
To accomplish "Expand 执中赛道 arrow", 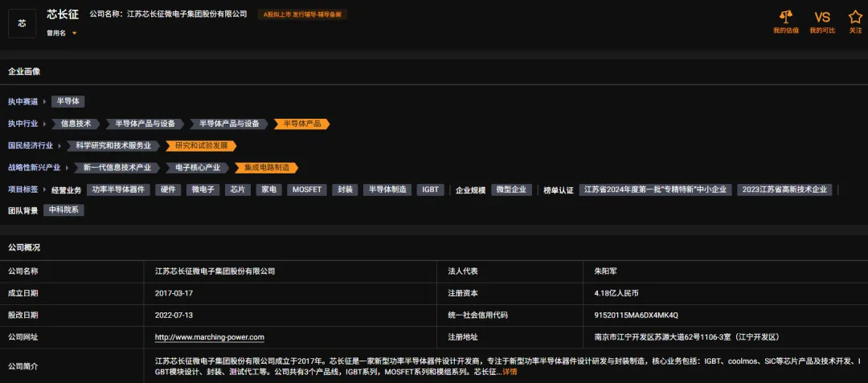I will tap(45, 102).
